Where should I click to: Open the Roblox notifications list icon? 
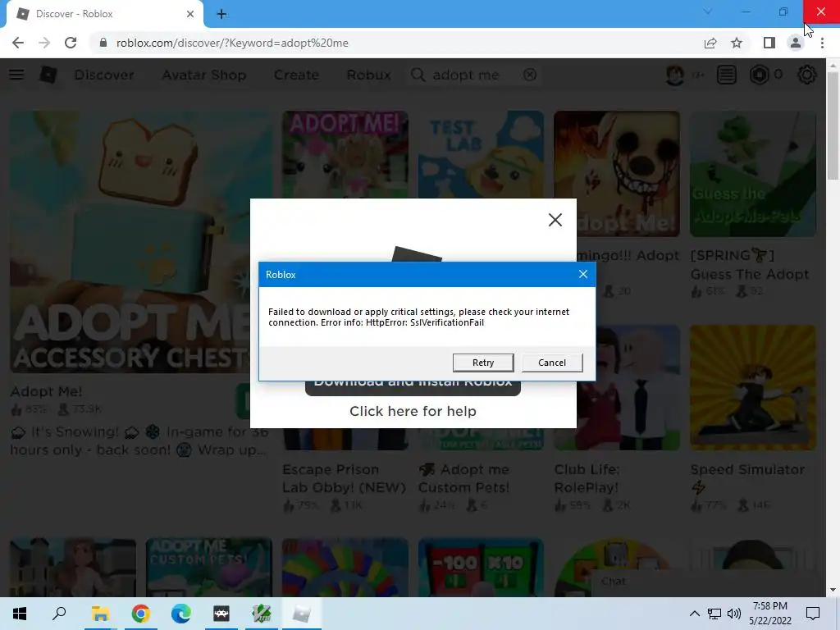[x=727, y=75]
